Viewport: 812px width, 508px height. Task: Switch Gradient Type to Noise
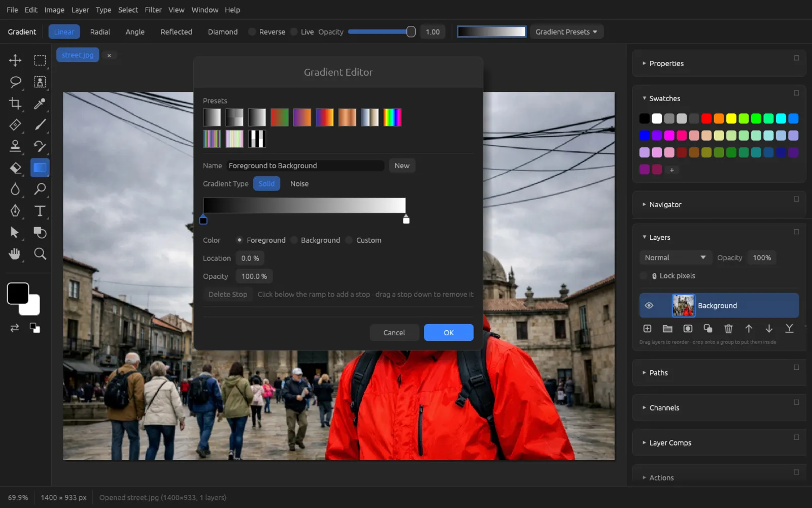point(299,184)
